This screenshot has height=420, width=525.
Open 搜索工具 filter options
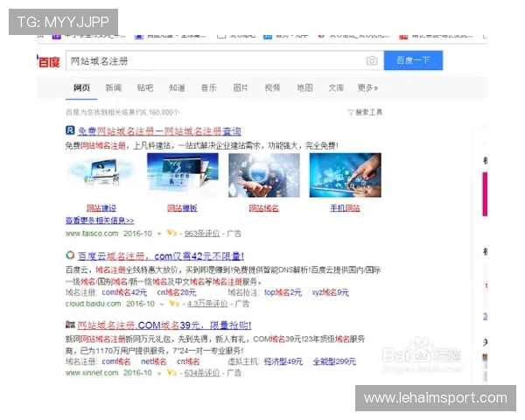365,112
